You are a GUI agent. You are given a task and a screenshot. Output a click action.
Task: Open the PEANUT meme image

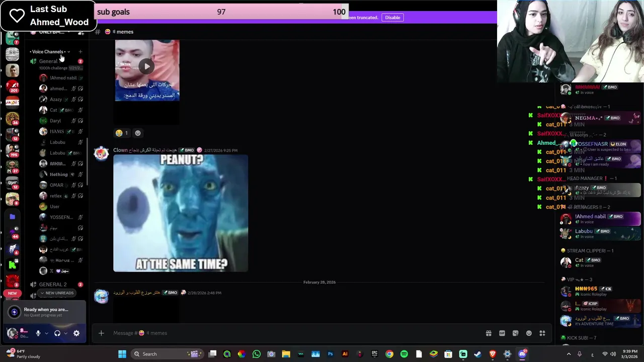(x=181, y=213)
